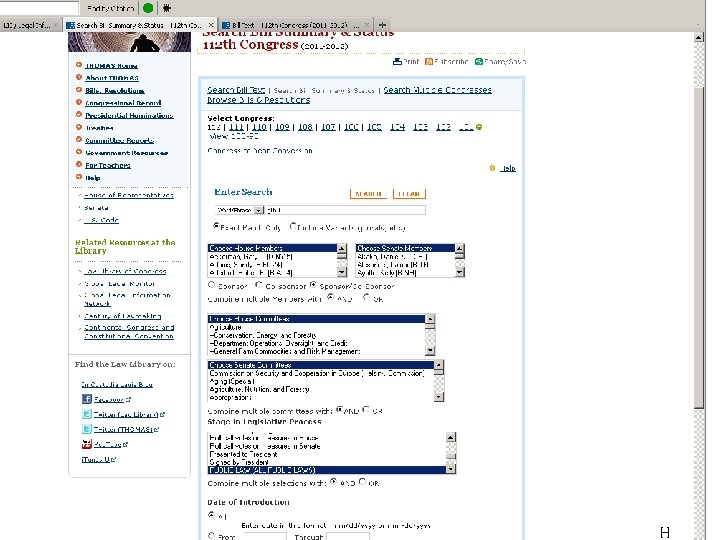Click the search phrase text field
The image size is (720, 540).
[x=345, y=210]
